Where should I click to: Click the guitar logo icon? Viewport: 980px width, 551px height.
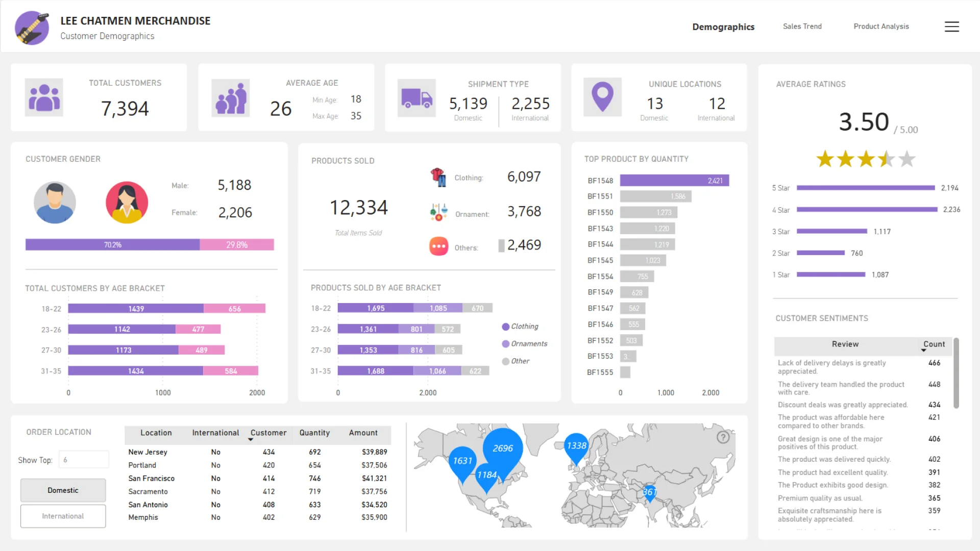pos(32,28)
